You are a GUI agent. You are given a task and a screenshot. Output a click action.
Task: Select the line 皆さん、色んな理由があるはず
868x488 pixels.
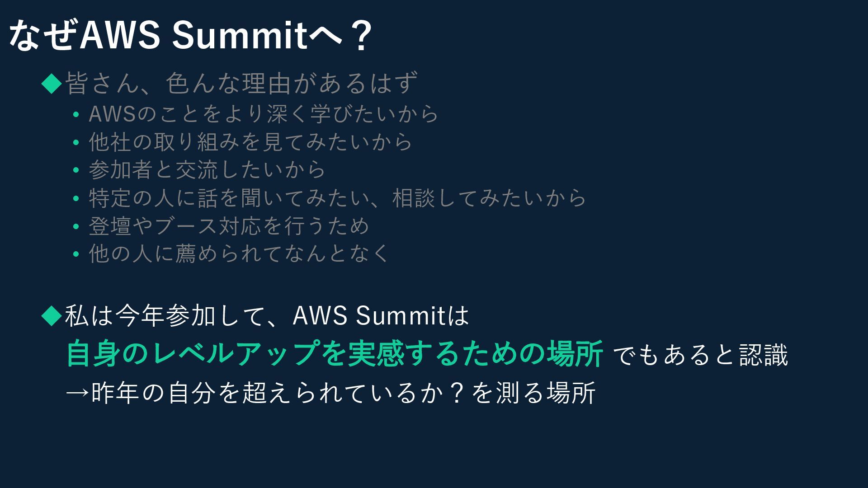click(x=241, y=83)
